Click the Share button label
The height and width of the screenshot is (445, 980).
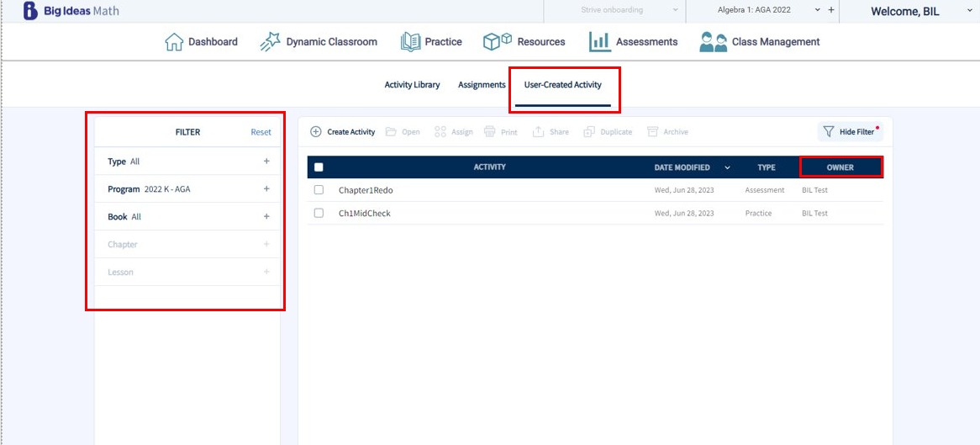click(559, 132)
